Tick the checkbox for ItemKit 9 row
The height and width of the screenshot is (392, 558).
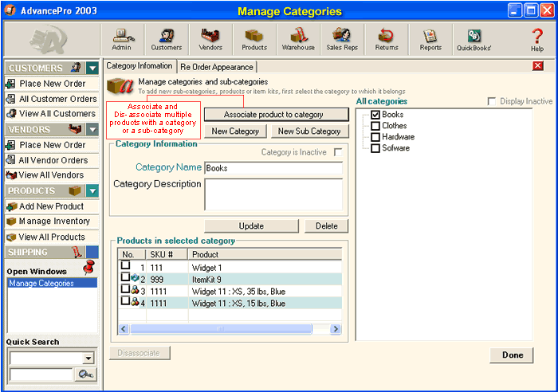click(125, 276)
